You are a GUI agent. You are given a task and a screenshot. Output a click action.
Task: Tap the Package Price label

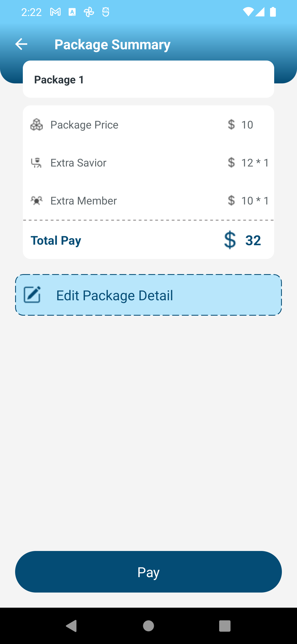point(84,125)
